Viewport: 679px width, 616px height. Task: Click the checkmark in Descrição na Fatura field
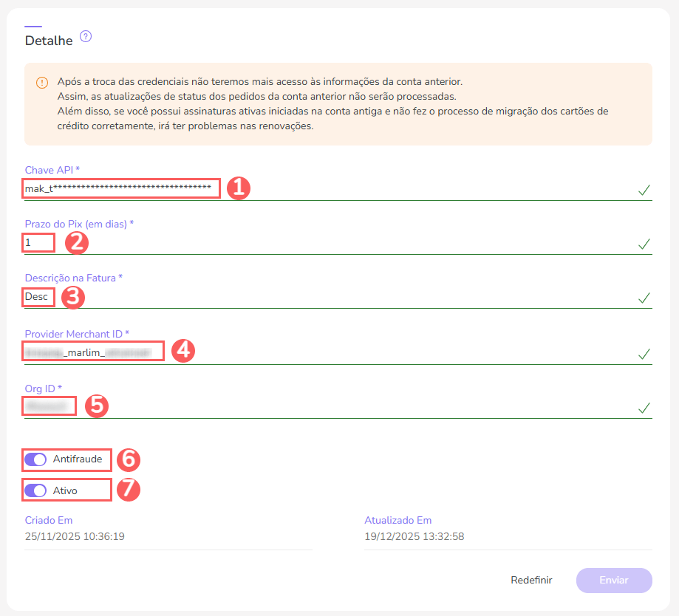644,298
